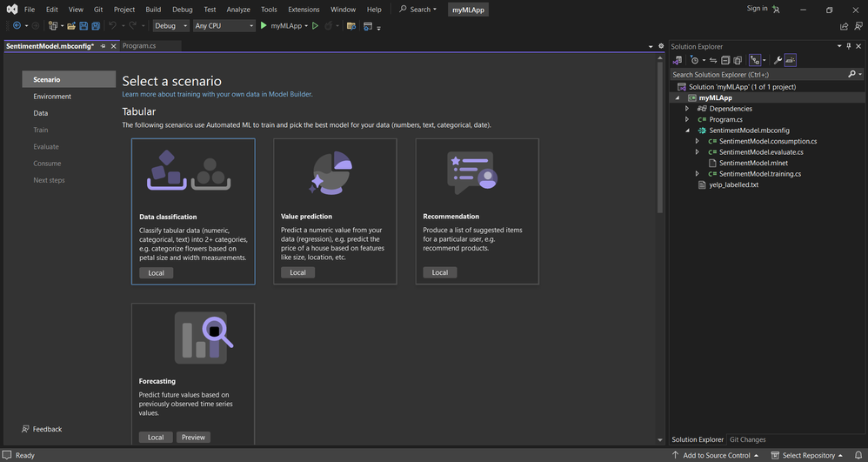The width and height of the screenshot is (868, 462).
Task: Click Pending Changes Filter clock icon
Action: (694, 60)
